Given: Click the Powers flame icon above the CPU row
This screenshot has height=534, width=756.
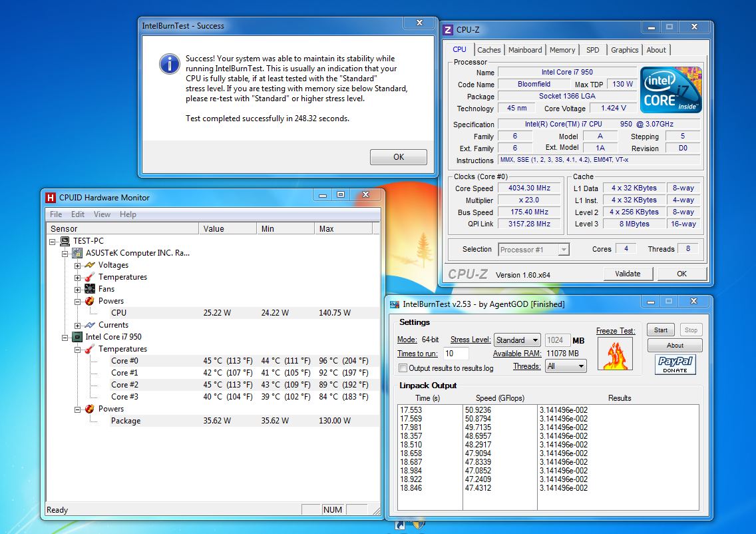Looking at the screenshot, I should pos(90,301).
